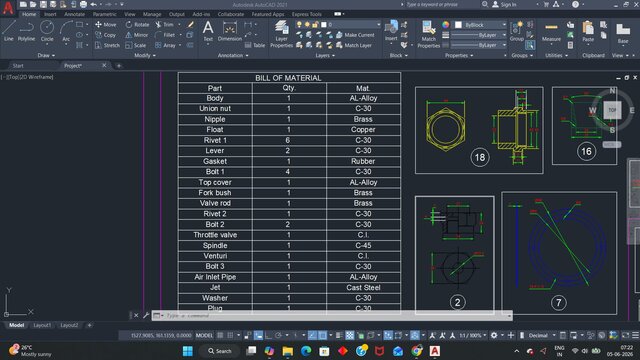Viewport: 640px width, 360px height.
Task: Toggle polar tracking in status bar
Action: [278, 336]
